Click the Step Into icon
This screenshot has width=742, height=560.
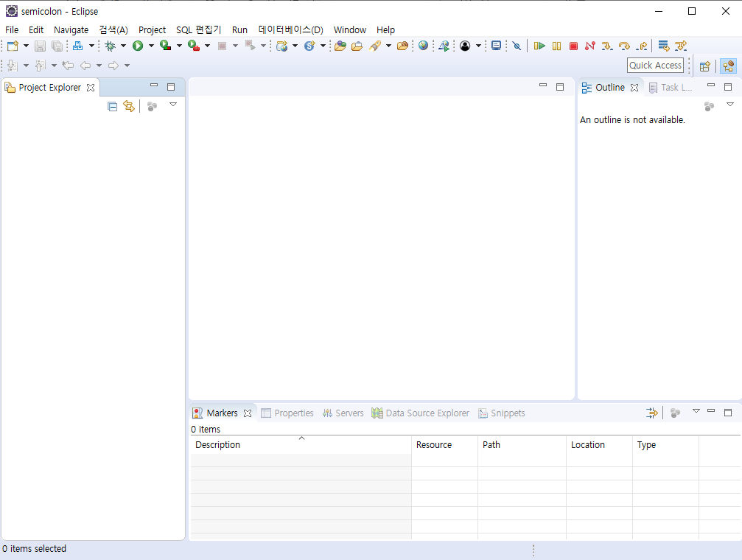pos(607,46)
